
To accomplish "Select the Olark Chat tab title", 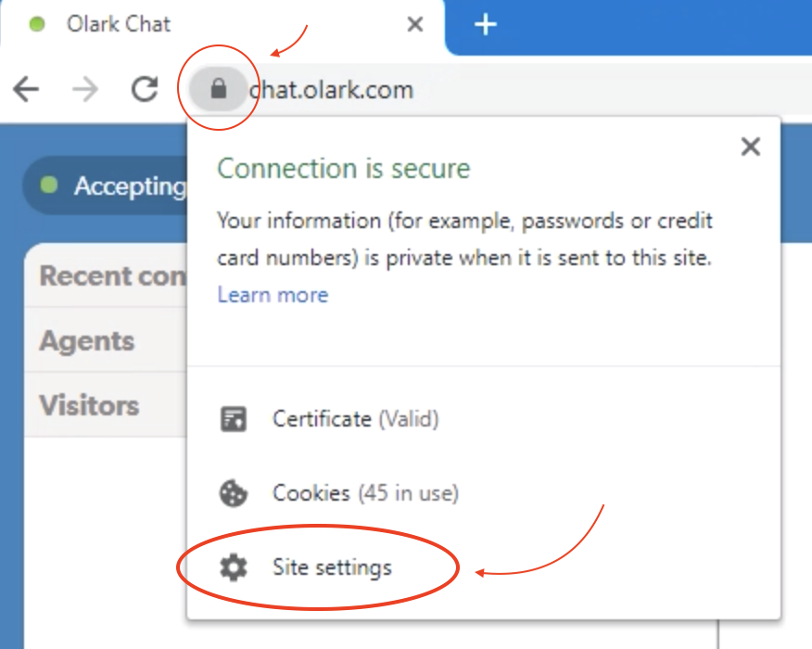I will (119, 24).
